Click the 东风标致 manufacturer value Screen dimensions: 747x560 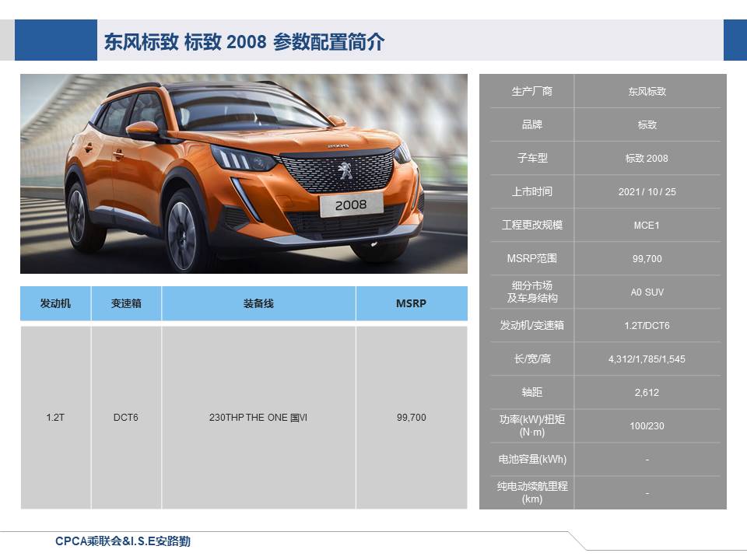point(647,92)
